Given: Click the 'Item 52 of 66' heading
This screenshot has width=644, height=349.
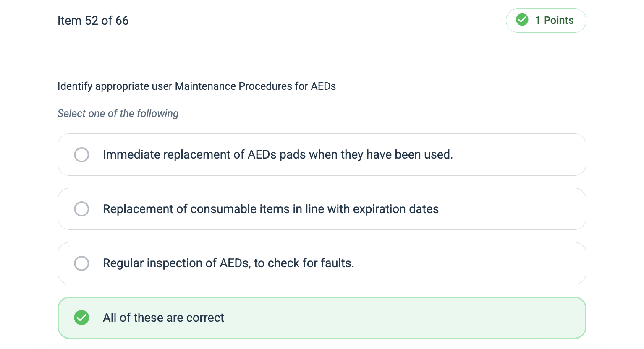Looking at the screenshot, I should 93,21.
